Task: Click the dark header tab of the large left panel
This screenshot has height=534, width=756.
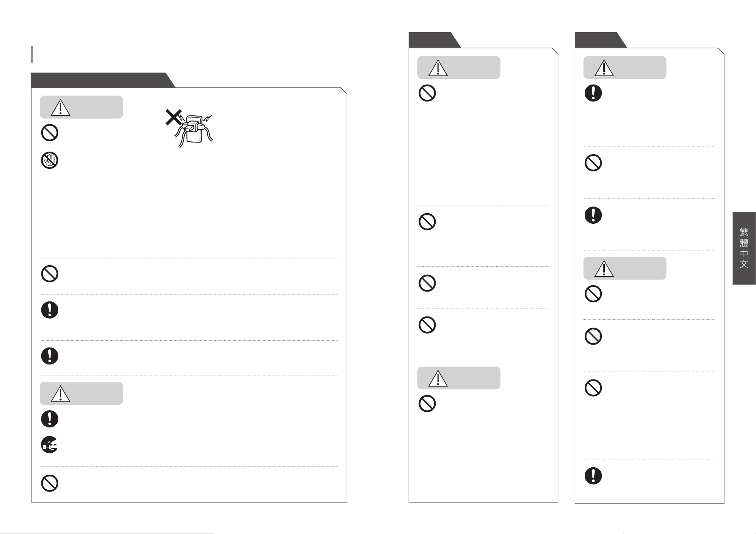Action: coord(103,81)
